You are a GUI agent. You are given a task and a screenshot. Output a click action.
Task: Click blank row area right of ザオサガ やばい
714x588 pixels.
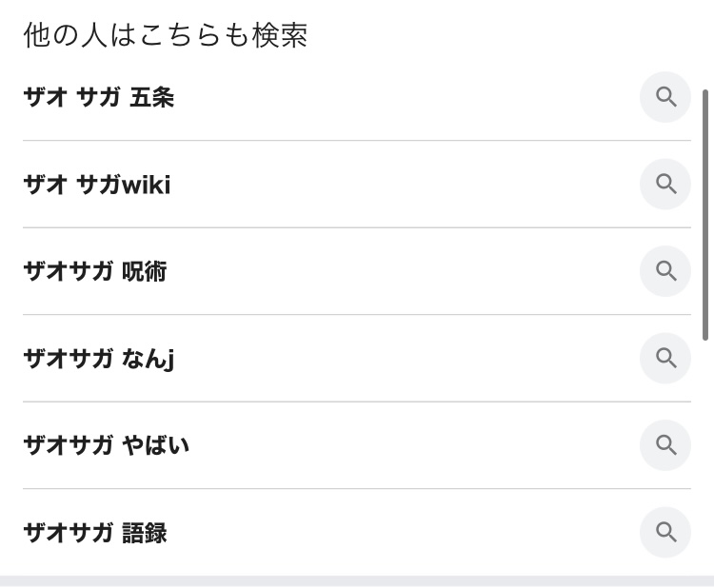point(400,445)
